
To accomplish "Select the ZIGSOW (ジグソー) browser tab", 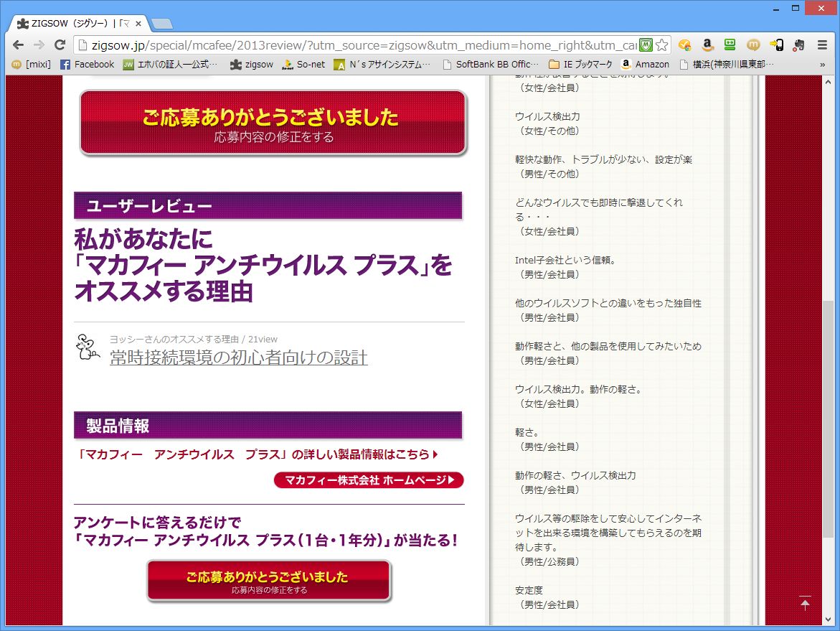I will [80, 24].
